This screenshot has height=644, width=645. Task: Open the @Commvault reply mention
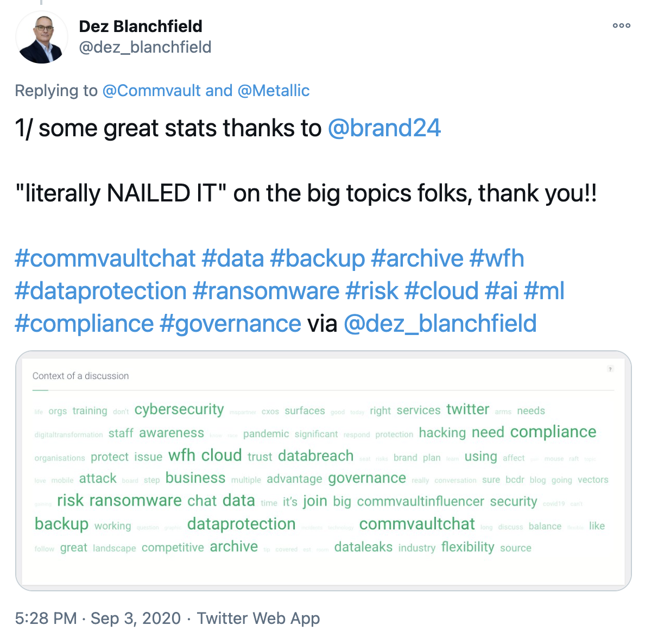click(152, 91)
